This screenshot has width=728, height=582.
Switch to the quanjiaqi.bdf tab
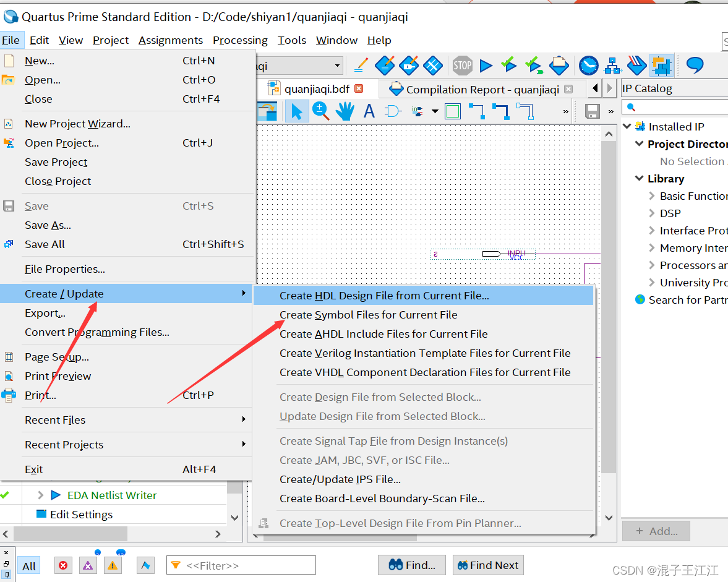click(317, 88)
